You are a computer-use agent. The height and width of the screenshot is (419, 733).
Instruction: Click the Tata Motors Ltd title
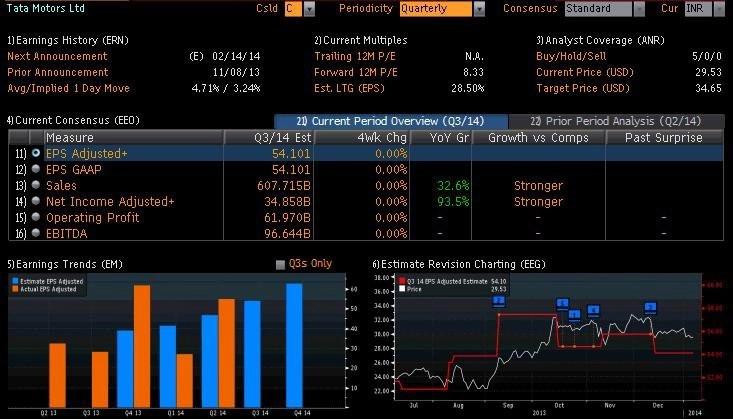[x=45, y=8]
